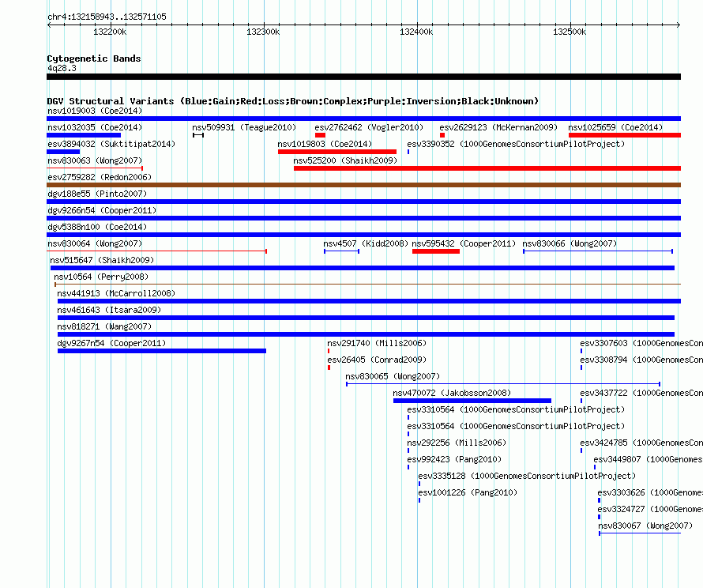
Task: Open variant esv2629123 (McKernan2009) label
Action: (498, 127)
